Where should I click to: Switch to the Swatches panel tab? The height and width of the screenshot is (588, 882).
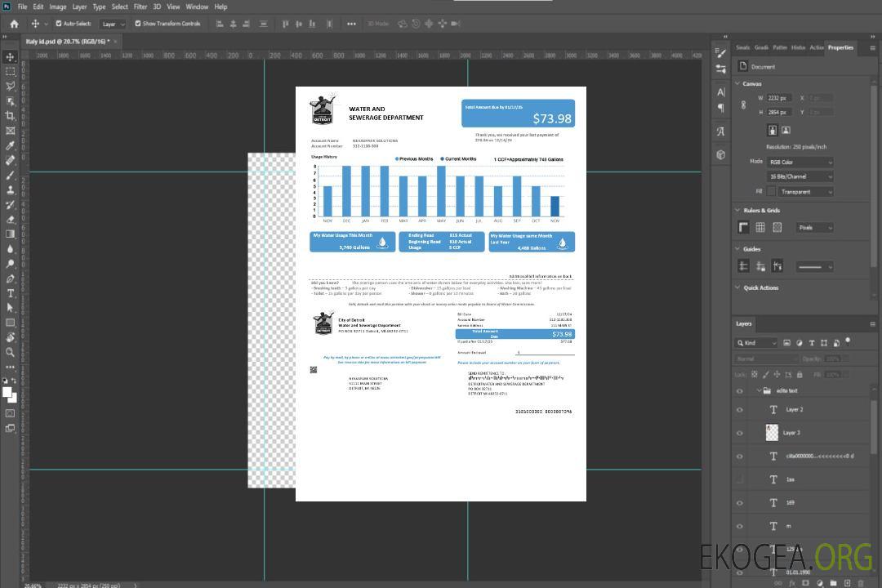[742, 47]
